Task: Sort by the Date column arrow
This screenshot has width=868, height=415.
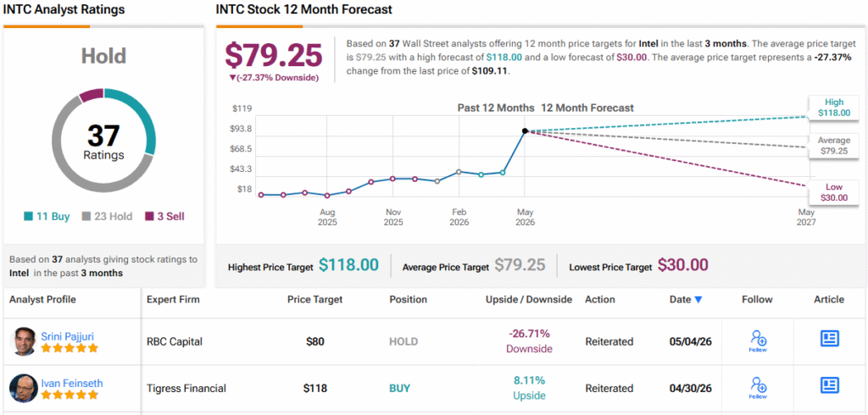Action: coord(698,300)
